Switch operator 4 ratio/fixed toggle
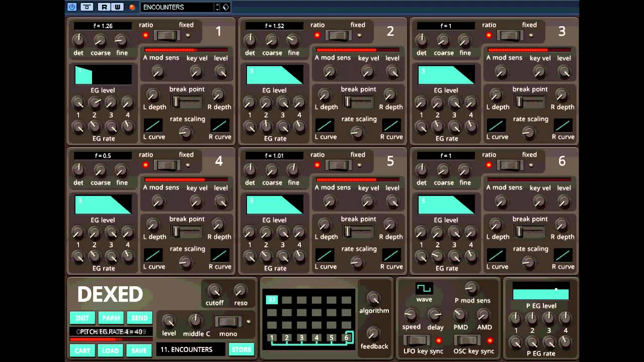This screenshot has width=644, height=362. tap(167, 165)
